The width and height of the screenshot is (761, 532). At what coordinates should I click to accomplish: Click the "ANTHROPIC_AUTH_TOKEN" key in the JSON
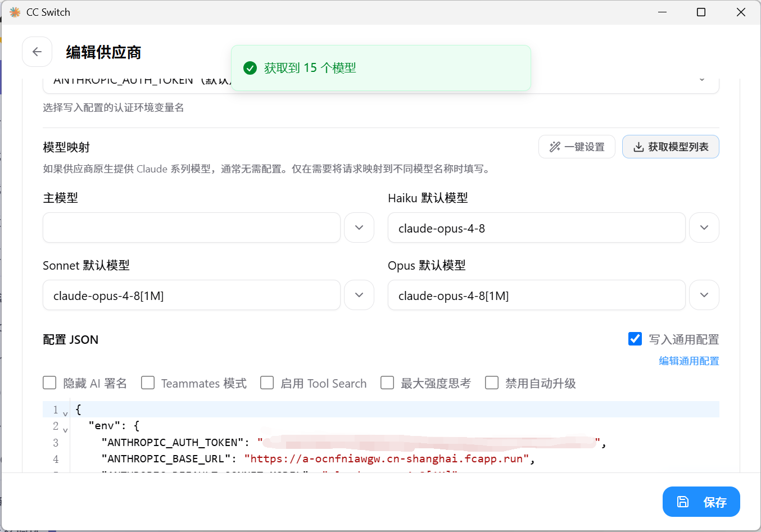pos(173,443)
